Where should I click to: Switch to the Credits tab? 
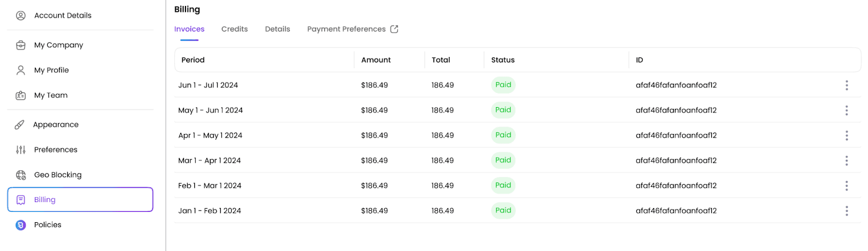234,29
